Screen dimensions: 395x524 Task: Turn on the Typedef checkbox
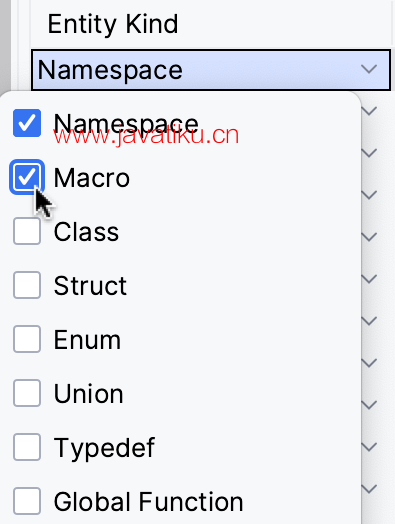click(x=27, y=447)
